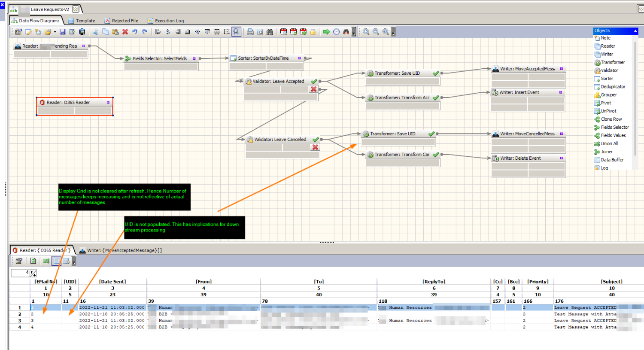Click the open folder icon in toolbar
644x350 pixels.
(x=48, y=32)
